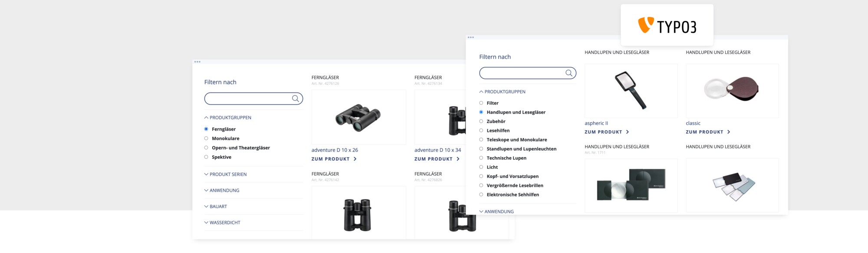Expand the WASSERDICHT filter section
Screen dimensions: 868x253
pyautogui.click(x=222, y=223)
